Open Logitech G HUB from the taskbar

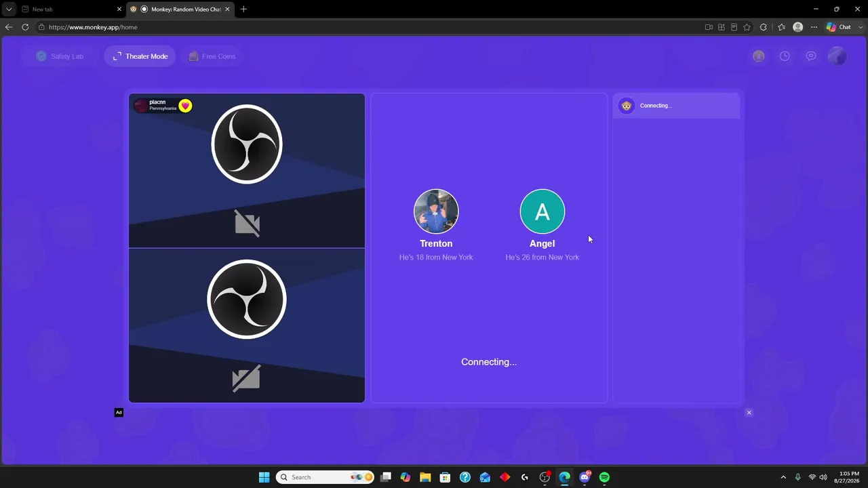pyautogui.click(x=525, y=477)
